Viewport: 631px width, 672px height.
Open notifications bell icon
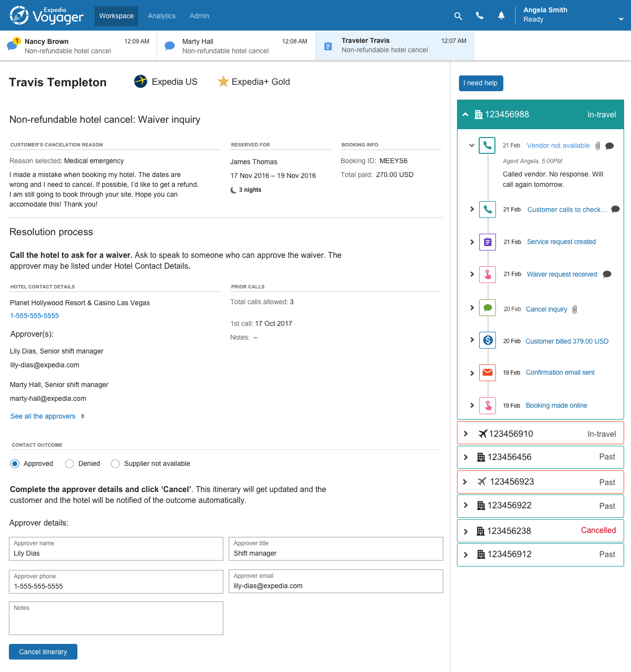pos(501,16)
